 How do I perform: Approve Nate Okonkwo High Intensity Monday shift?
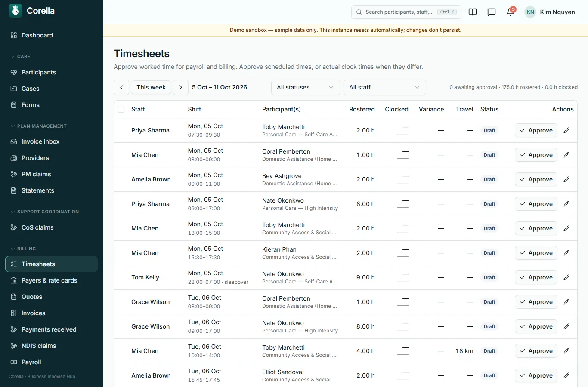[x=536, y=204]
